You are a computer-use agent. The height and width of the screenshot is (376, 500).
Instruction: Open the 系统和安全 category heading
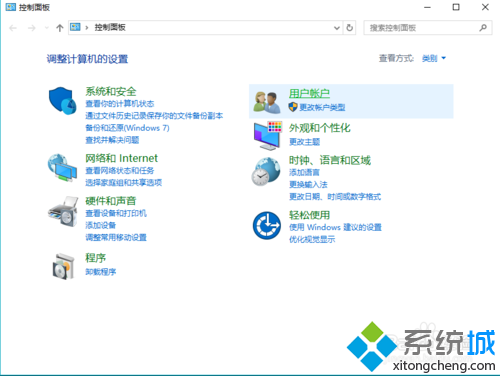(x=111, y=91)
